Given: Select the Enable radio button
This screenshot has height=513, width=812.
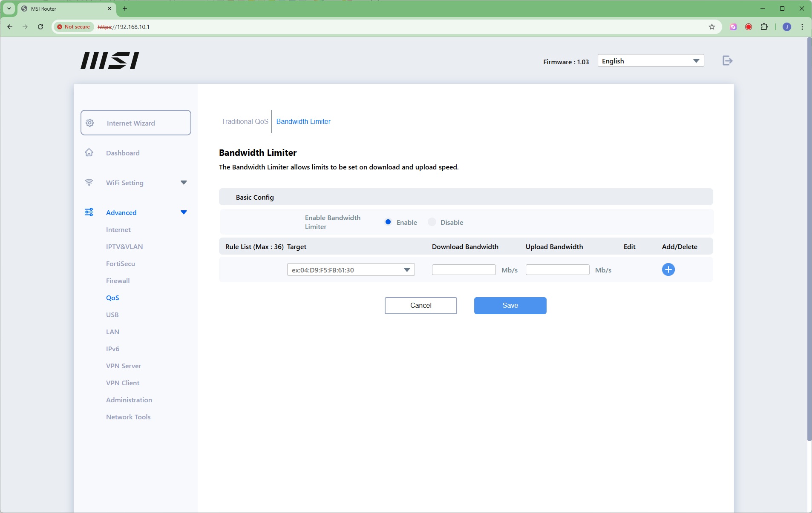Looking at the screenshot, I should coord(388,222).
